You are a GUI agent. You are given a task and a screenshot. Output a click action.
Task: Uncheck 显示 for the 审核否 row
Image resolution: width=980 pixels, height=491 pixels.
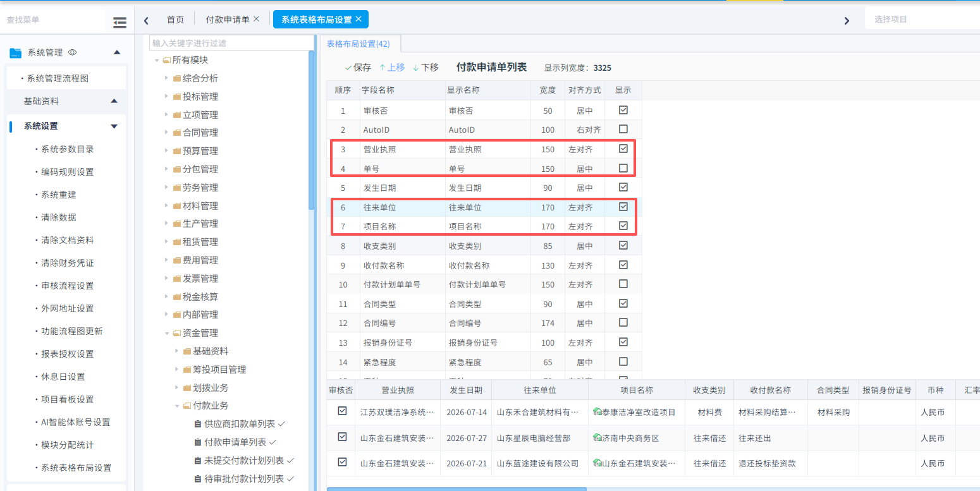(623, 110)
